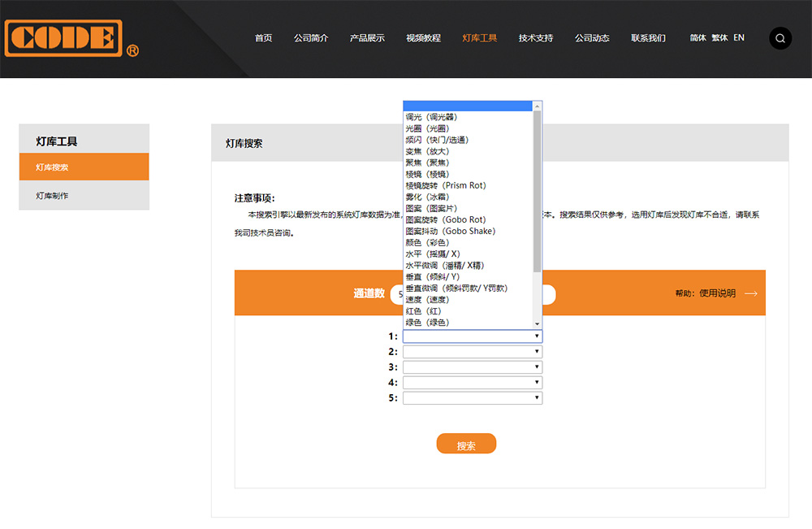Image resolution: width=812 pixels, height=529 pixels.
Task: Click the search magnifier icon in header
Action: (780, 38)
